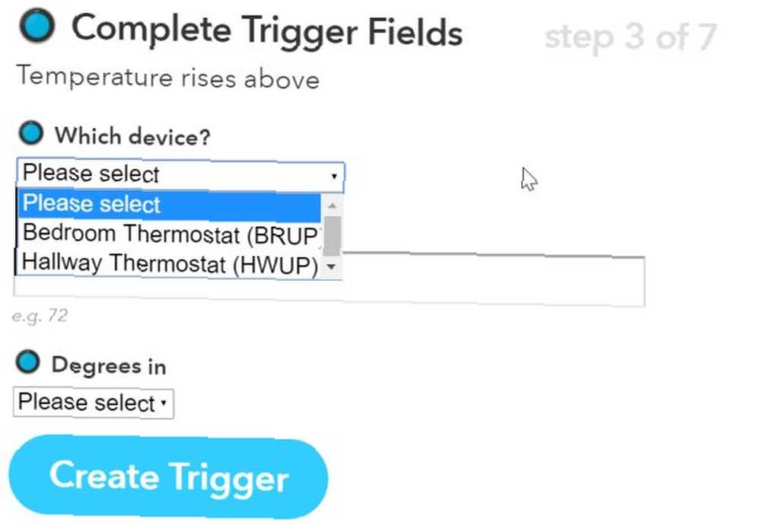
Task: Select Bedroom Thermostat (BRUP) from the list
Action: (170, 235)
